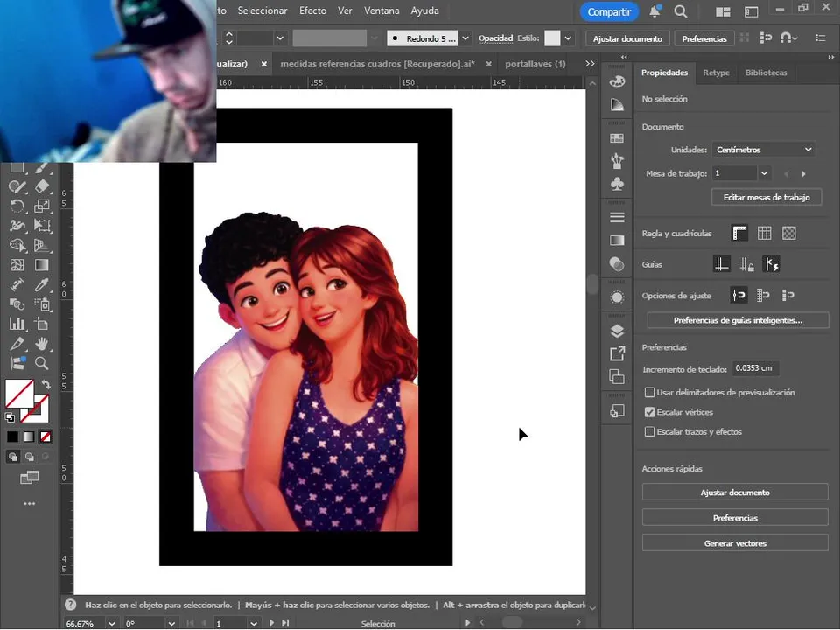The height and width of the screenshot is (630, 840).
Task: Open the Appearance panel icon
Action: coord(617,297)
